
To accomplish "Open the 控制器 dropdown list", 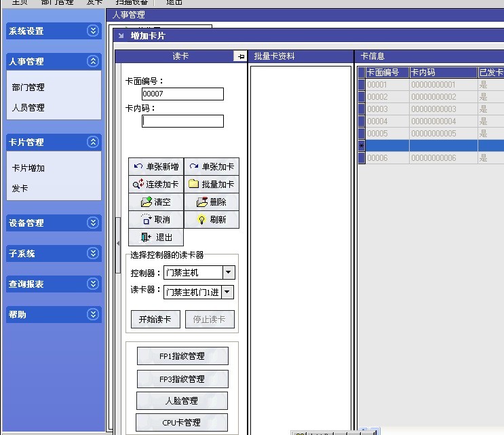I will pyautogui.click(x=228, y=273).
